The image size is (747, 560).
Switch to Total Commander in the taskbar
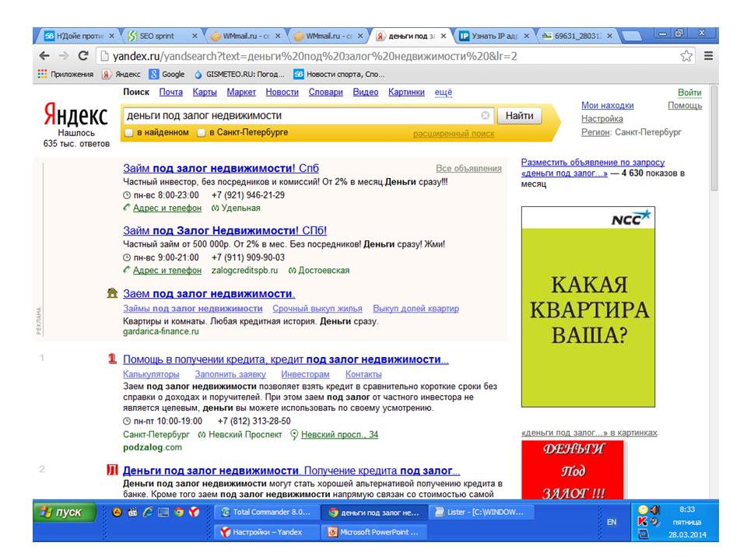pos(266,512)
